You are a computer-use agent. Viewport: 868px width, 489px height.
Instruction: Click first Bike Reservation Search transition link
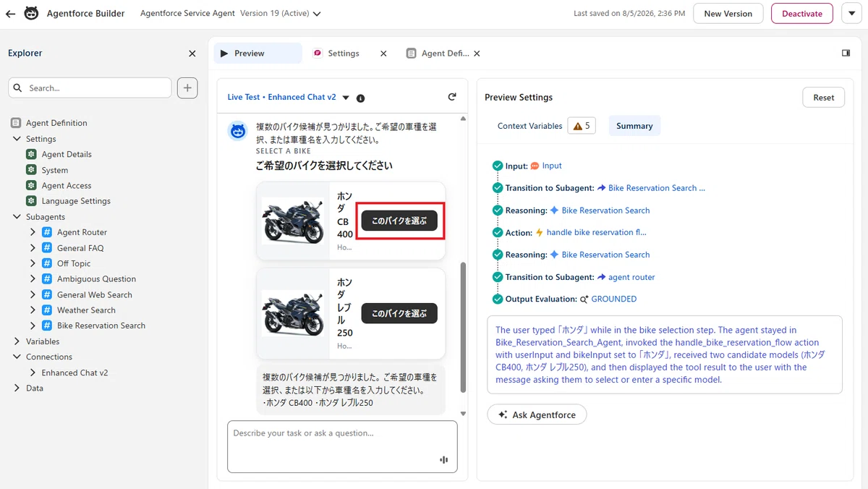[x=656, y=188]
